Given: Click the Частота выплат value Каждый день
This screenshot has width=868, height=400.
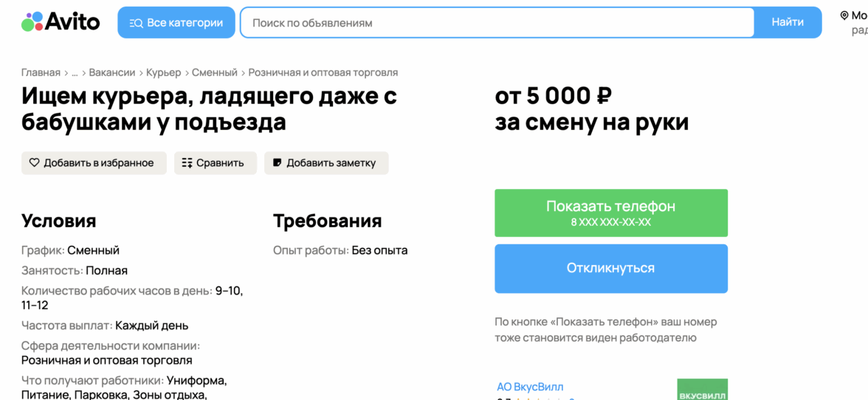Looking at the screenshot, I should (x=152, y=325).
